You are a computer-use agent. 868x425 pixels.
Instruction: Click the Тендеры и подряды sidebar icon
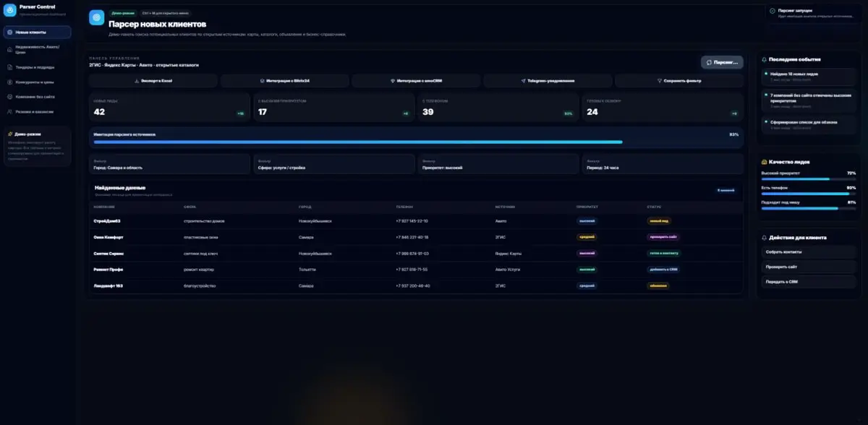[x=9, y=67]
